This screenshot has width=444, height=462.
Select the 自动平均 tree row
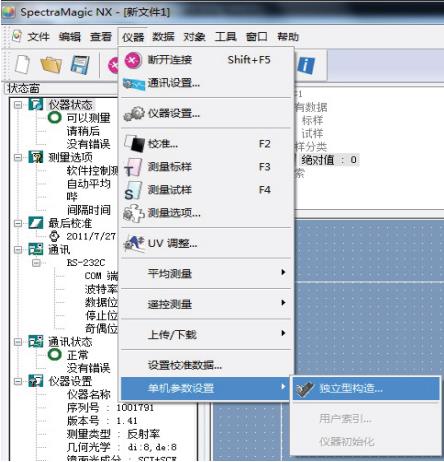[88, 184]
